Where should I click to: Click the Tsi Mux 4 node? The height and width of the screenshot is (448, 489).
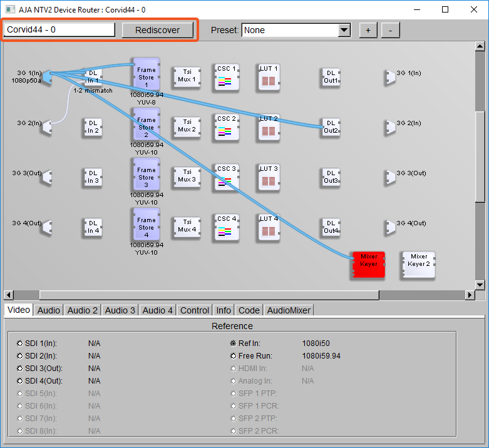pos(186,227)
